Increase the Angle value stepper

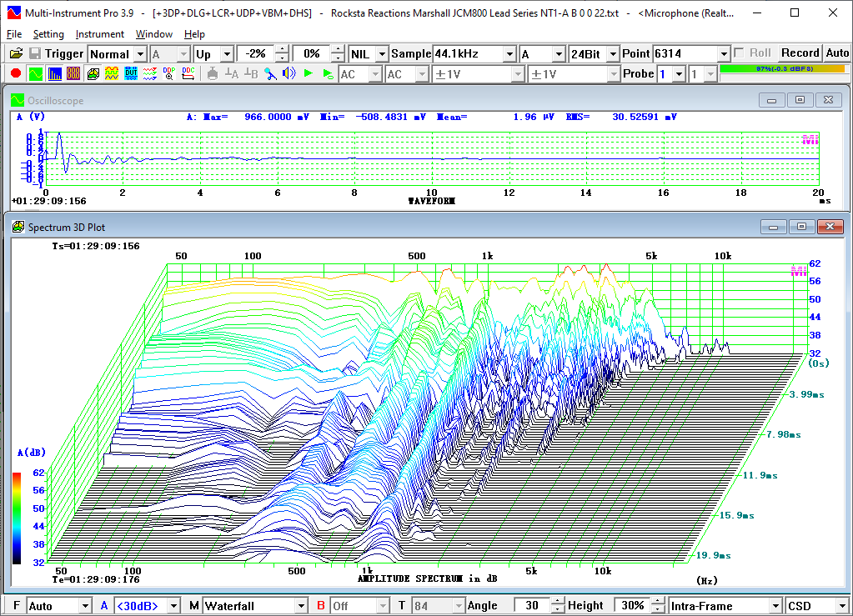coord(558,601)
